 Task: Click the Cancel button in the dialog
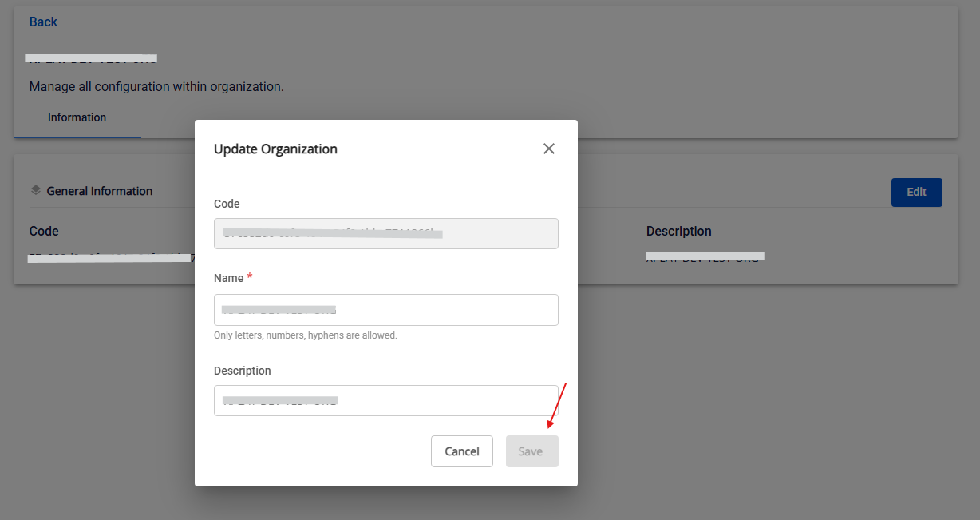point(461,451)
